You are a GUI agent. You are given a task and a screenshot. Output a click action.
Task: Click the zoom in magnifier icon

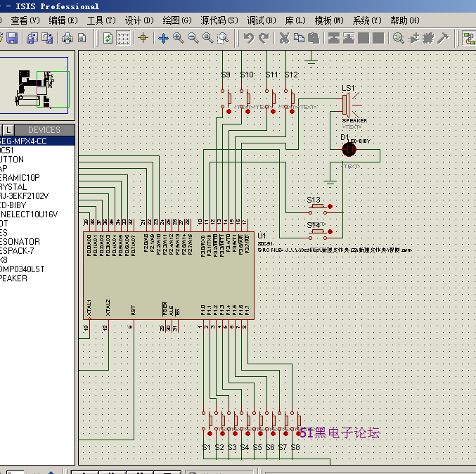pos(179,38)
